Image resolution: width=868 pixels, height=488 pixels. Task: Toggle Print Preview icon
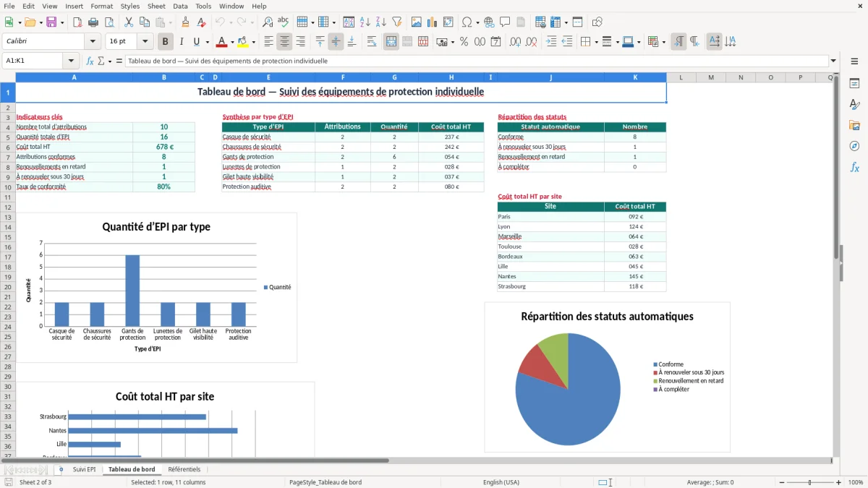109,22
